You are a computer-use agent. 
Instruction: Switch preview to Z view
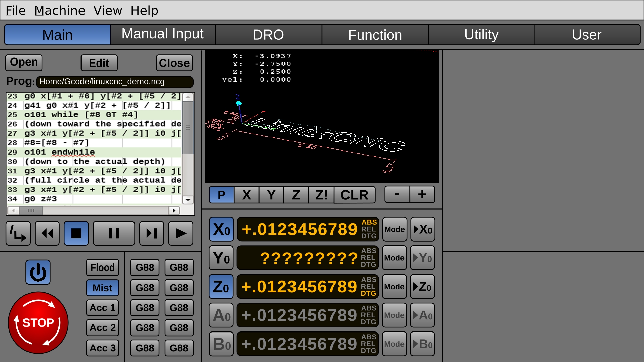296,195
